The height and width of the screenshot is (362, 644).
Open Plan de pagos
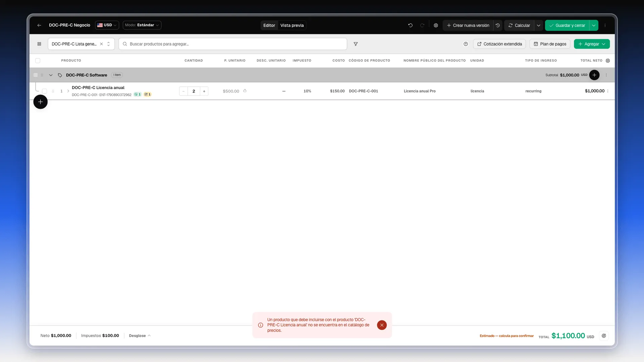(x=550, y=44)
